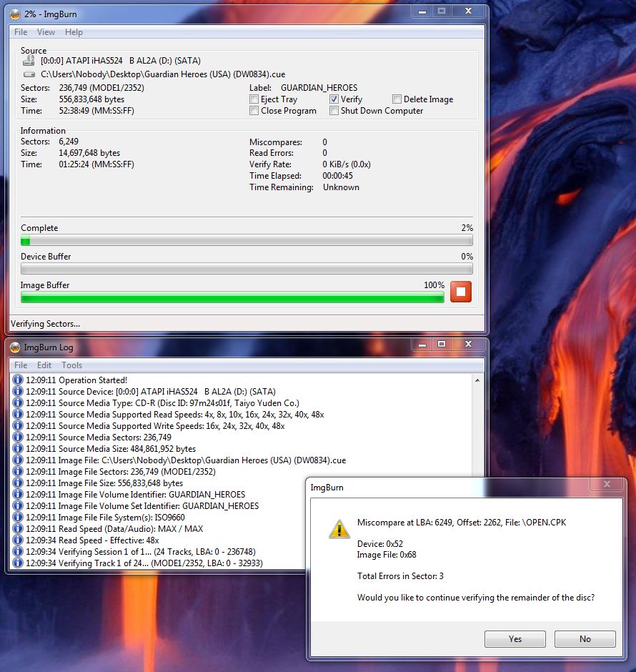This screenshot has height=672, width=636.
Task: Click the Device Buffer progress bar
Action: 247,269
